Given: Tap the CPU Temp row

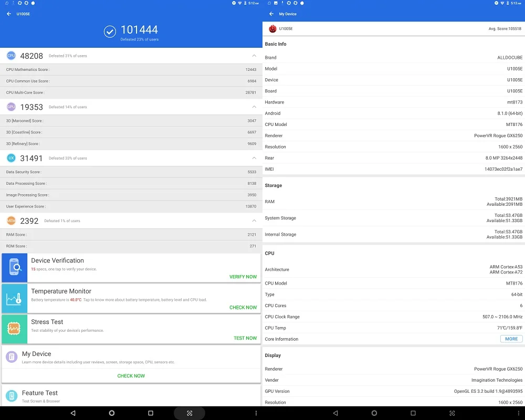Looking at the screenshot, I should pos(394,328).
